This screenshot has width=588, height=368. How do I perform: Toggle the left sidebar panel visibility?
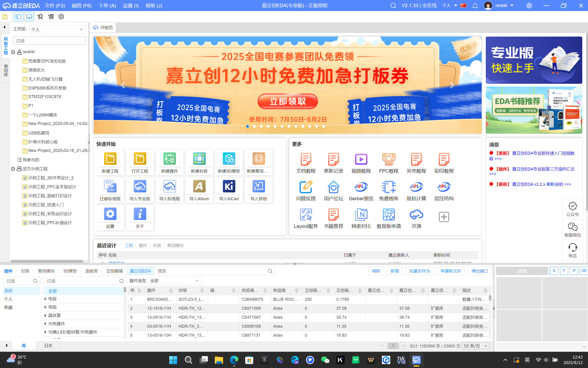[18, 17]
